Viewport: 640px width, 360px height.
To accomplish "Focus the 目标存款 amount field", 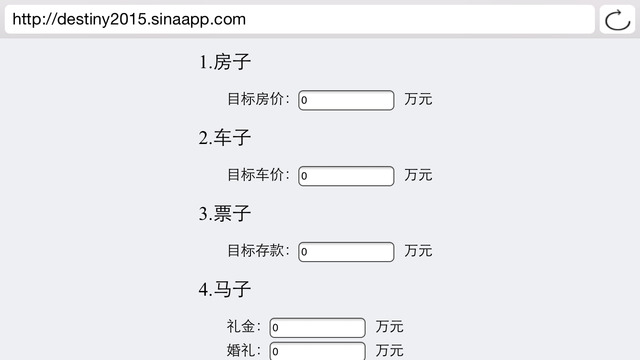I will [346, 252].
